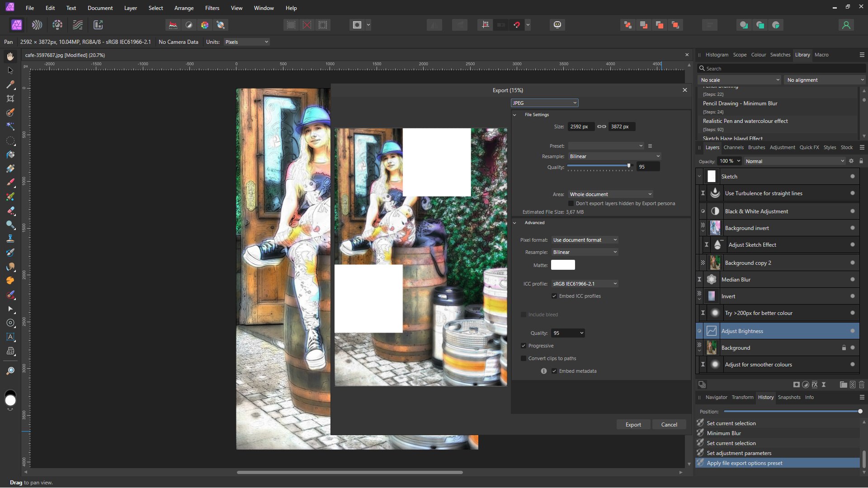Image resolution: width=868 pixels, height=488 pixels.
Task: Select the Artistic Text tool
Action: coord(10,337)
